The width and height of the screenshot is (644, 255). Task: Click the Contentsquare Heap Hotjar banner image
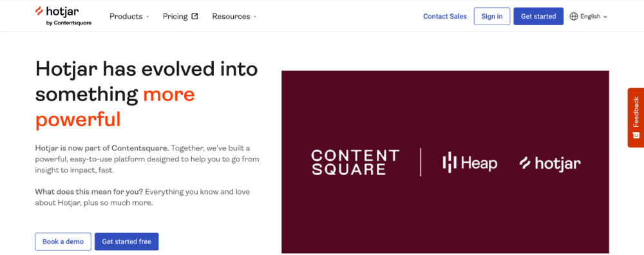[x=445, y=162]
